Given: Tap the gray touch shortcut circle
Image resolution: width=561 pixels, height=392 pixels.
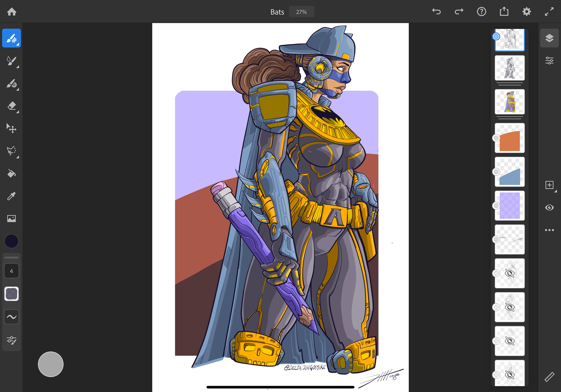Looking at the screenshot, I should tap(51, 364).
